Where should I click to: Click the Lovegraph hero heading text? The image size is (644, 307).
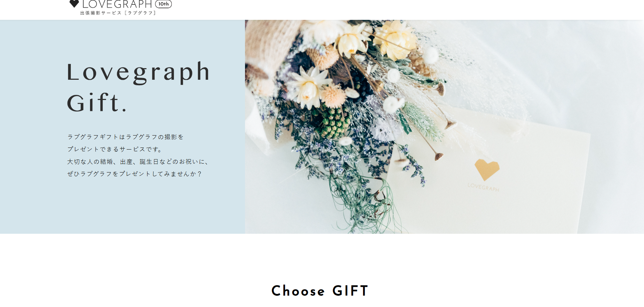tap(138, 72)
